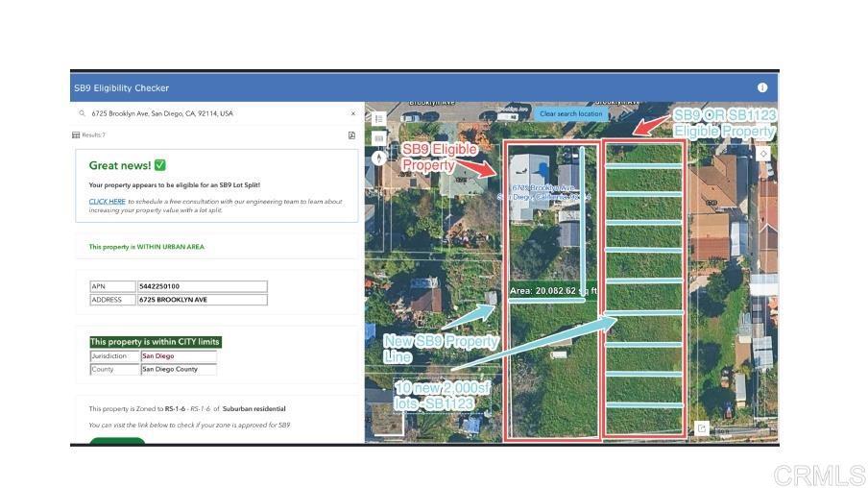Screen dimensions: 868x488
Task: Select the APN value field 5442250100
Action: click(202, 286)
